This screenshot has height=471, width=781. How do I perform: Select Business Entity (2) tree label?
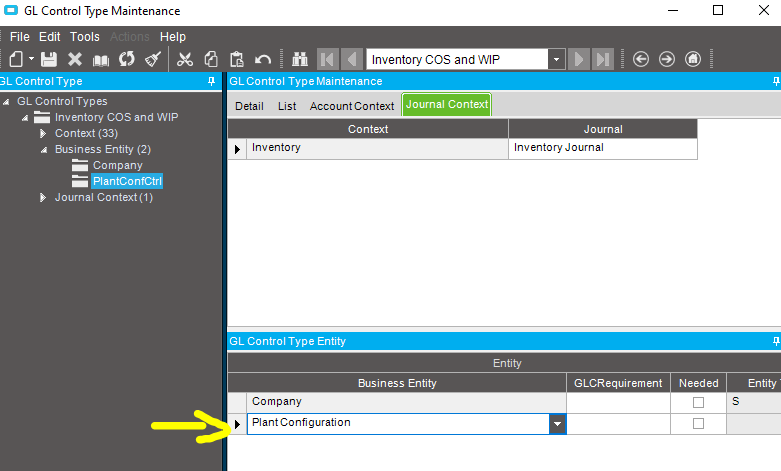pos(103,149)
